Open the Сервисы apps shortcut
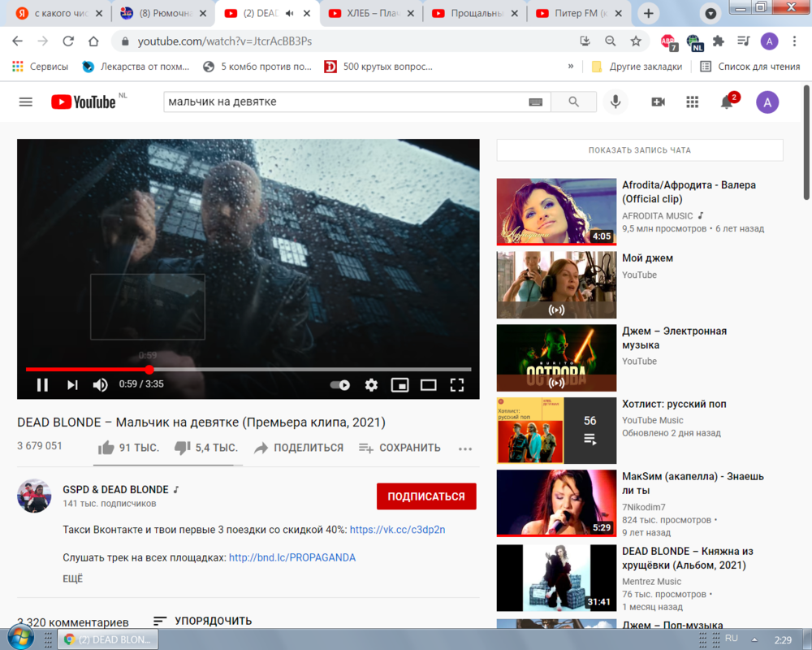This screenshot has height=650, width=812. pyautogui.click(x=41, y=67)
